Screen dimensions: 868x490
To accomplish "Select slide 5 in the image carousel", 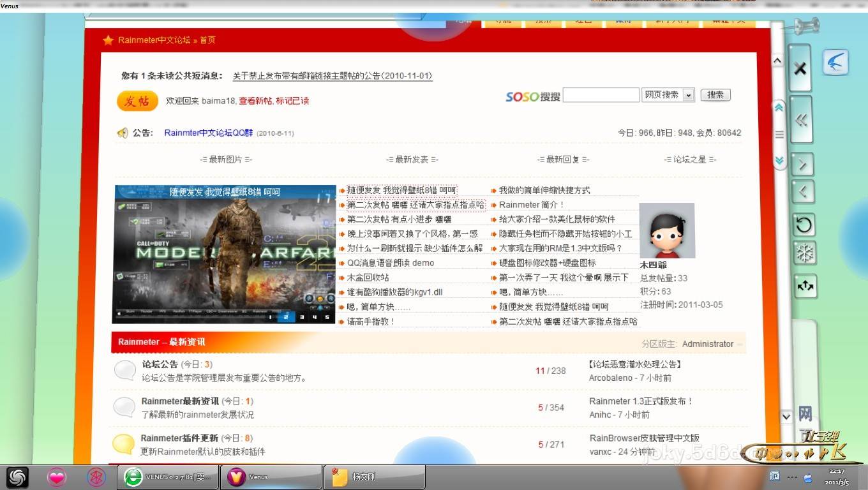I will [x=327, y=316].
